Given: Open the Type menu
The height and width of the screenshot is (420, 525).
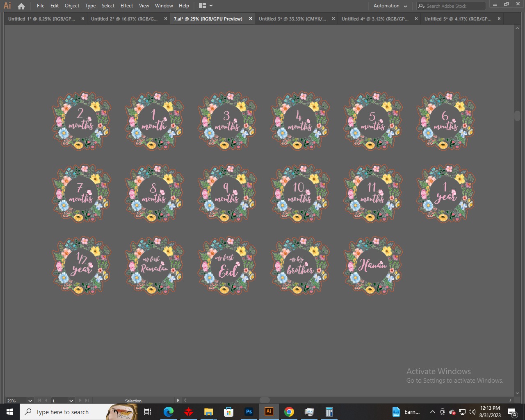Looking at the screenshot, I should click(x=91, y=6).
